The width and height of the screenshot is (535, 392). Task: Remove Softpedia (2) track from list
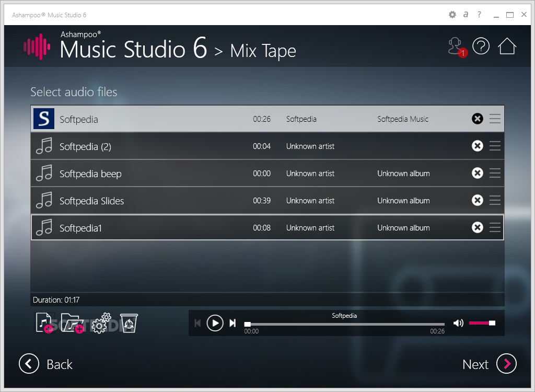click(478, 146)
